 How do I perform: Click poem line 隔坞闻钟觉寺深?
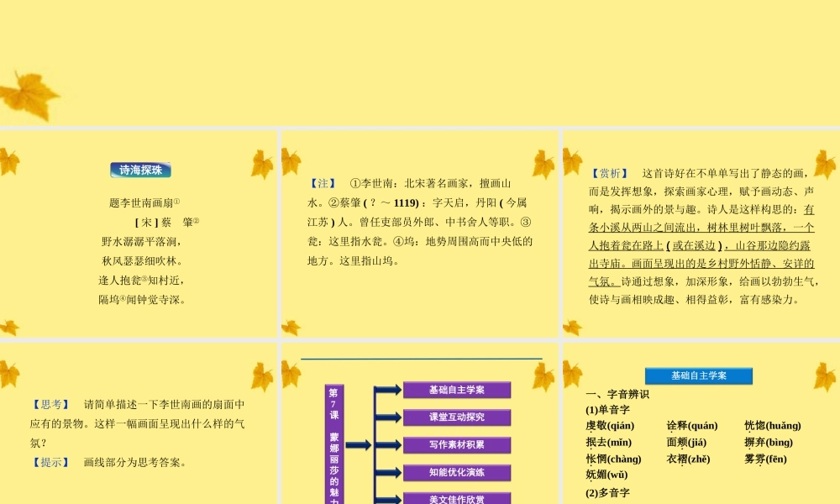(142, 299)
